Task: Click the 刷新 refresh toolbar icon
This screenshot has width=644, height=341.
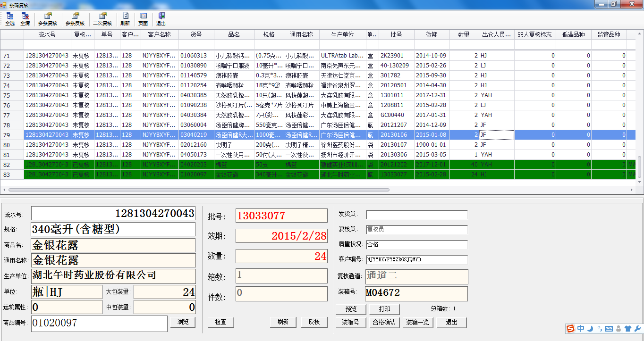Action: [125, 19]
